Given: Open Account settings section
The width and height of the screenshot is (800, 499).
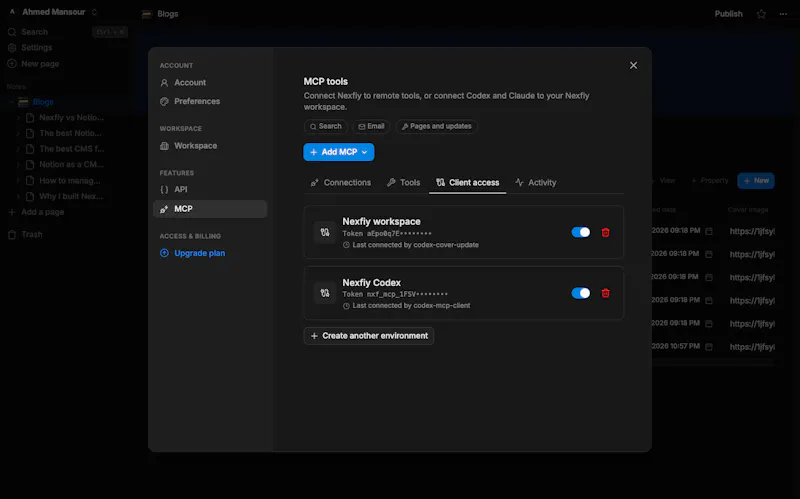Looking at the screenshot, I should pyautogui.click(x=210, y=83).
